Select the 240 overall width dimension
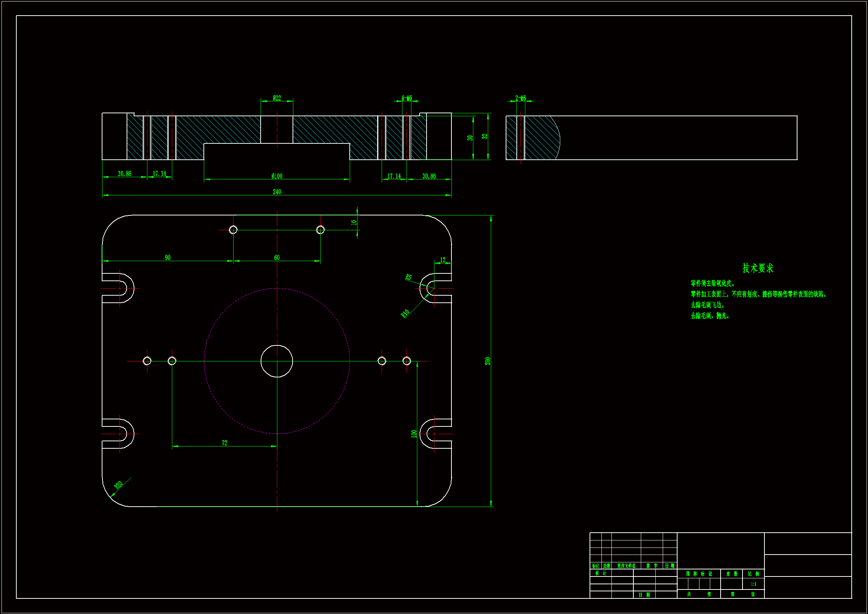The height and width of the screenshot is (614, 868). pos(277,192)
